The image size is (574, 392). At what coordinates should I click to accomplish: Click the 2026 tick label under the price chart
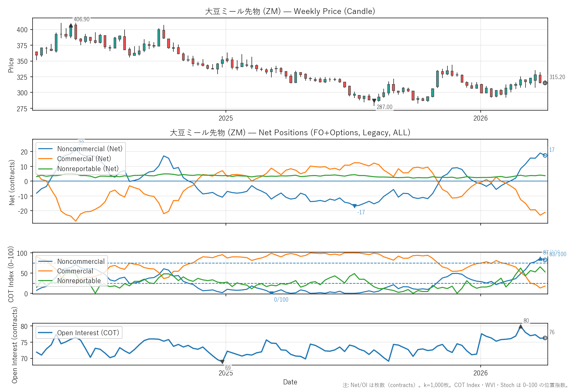pos(480,118)
